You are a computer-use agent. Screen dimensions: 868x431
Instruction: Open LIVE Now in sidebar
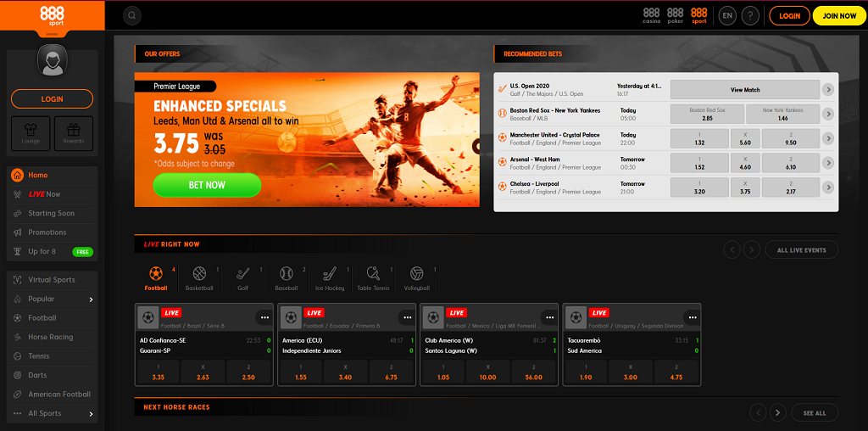(53, 194)
